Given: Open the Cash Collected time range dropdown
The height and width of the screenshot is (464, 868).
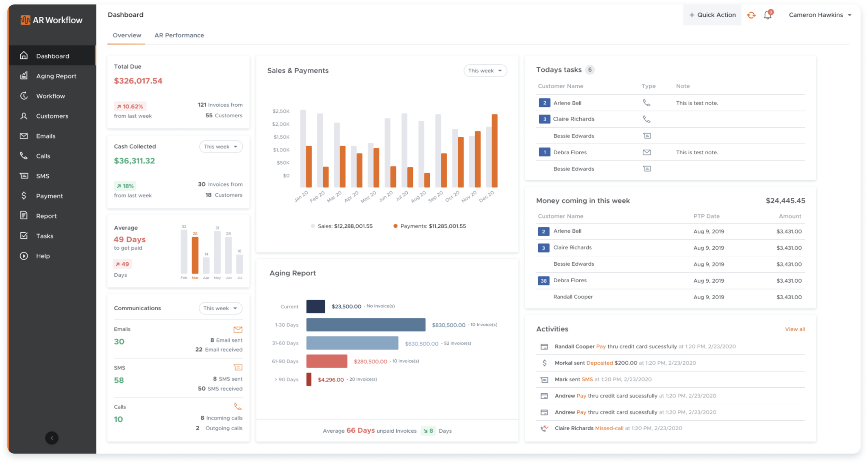Looking at the screenshot, I should coord(220,146).
